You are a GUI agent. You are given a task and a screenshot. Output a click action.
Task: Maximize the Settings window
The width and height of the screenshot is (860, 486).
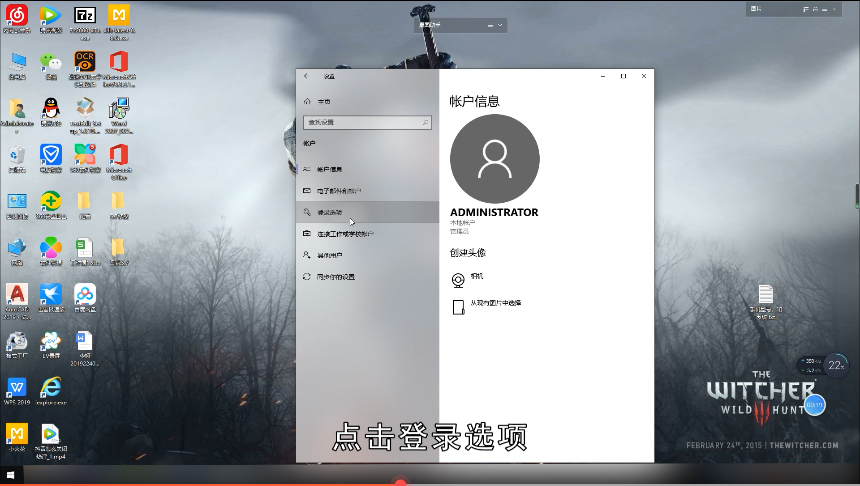tap(623, 76)
